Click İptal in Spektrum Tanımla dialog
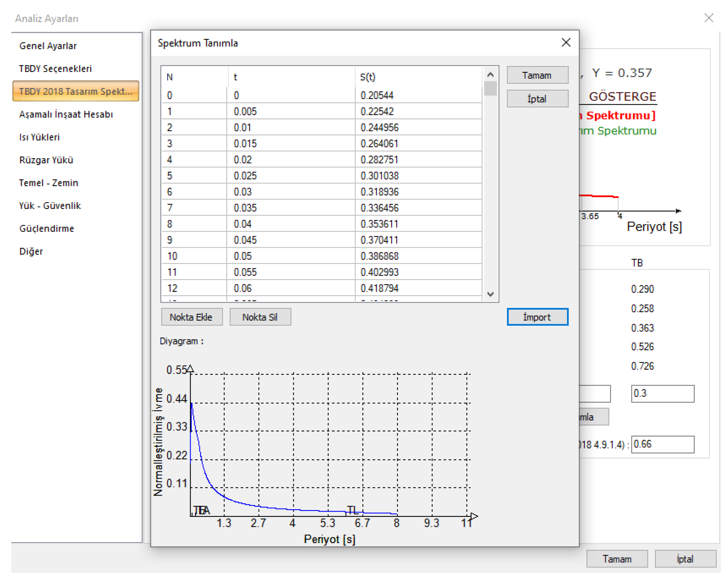 tap(537, 99)
